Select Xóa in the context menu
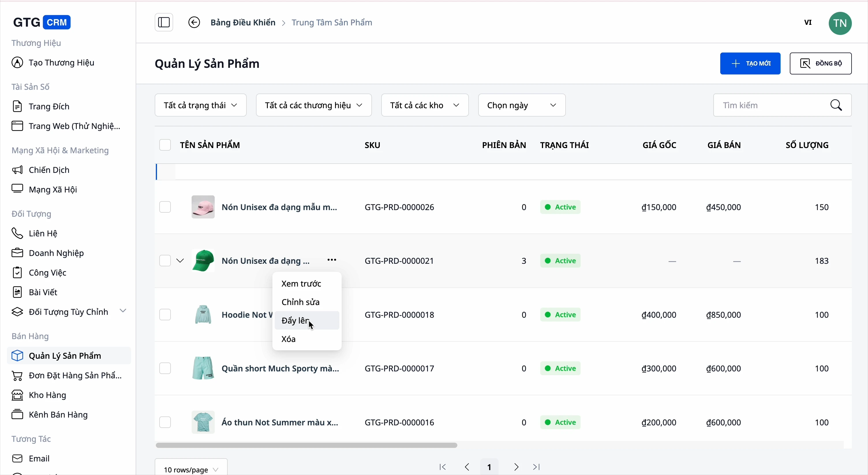 (x=289, y=339)
